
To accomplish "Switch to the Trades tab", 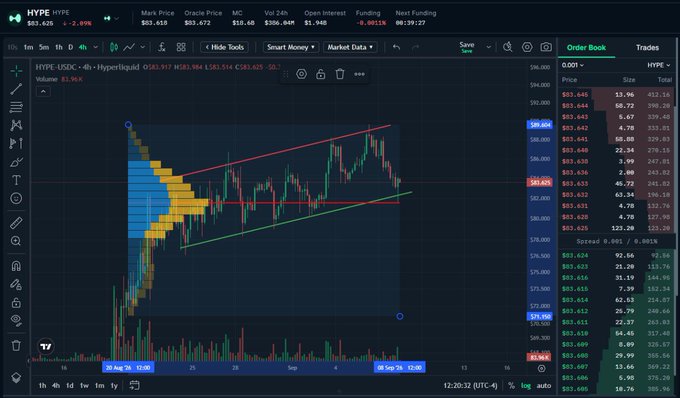I will coord(647,48).
